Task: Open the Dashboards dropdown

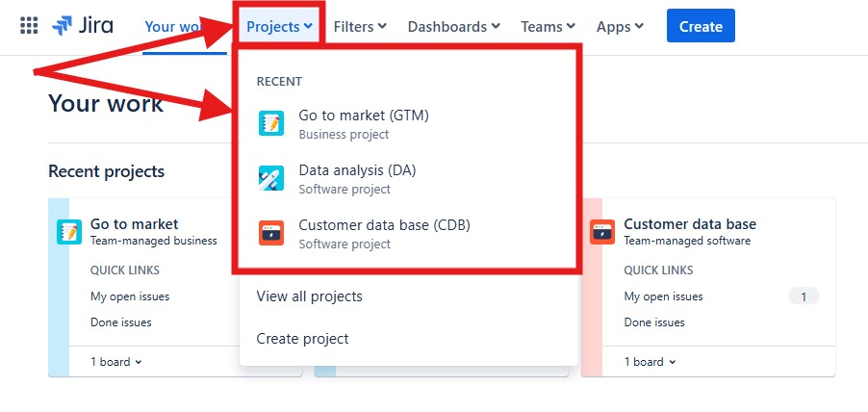Action: coord(453,26)
